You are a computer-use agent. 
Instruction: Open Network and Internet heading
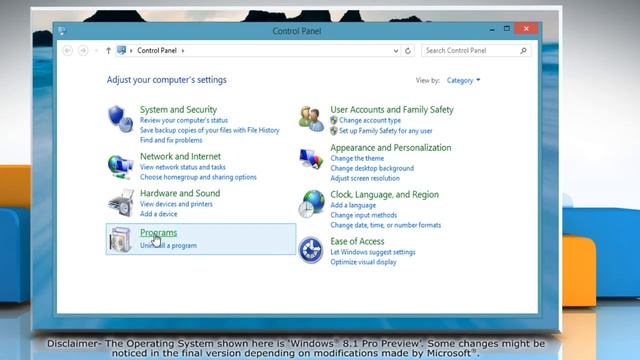pyautogui.click(x=180, y=156)
